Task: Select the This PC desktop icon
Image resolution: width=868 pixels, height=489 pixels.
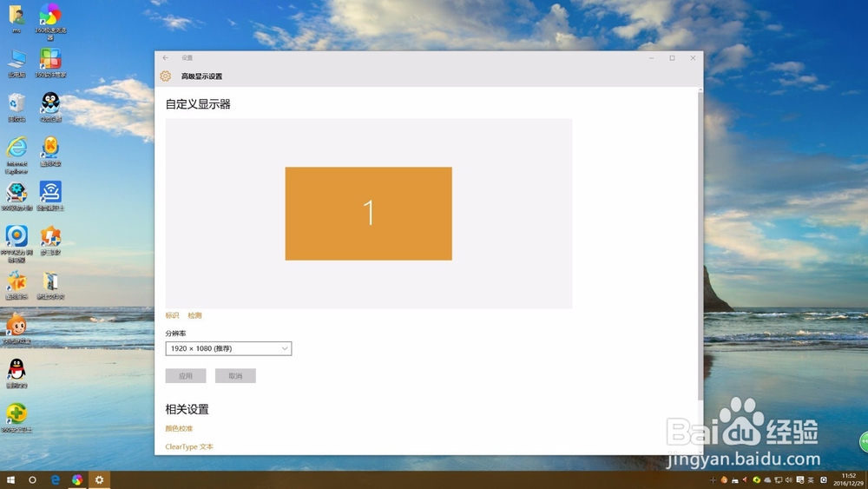Action: tap(16, 63)
